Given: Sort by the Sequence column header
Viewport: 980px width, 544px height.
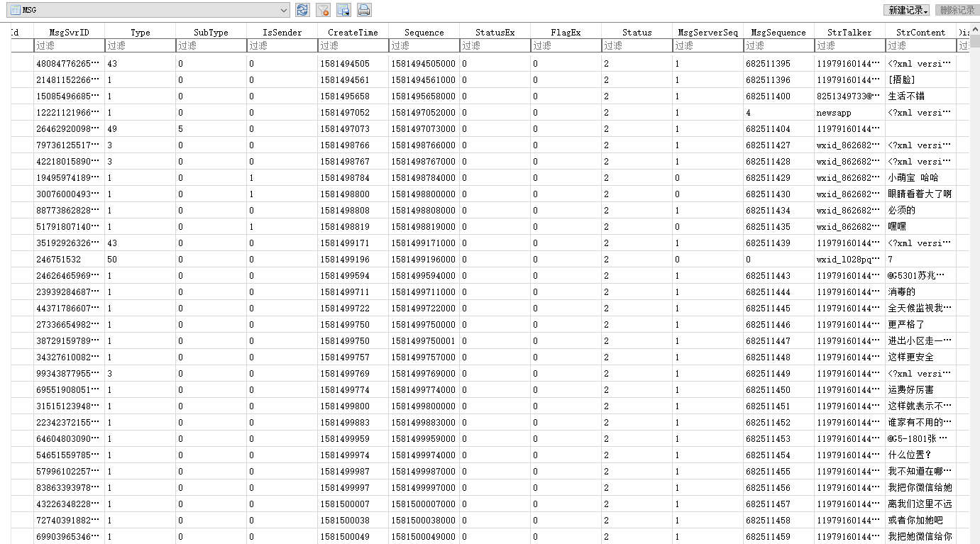Looking at the screenshot, I should click(x=424, y=32).
